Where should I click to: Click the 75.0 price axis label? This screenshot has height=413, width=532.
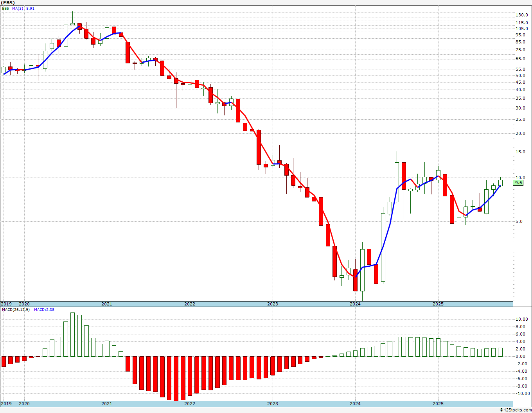521,50
